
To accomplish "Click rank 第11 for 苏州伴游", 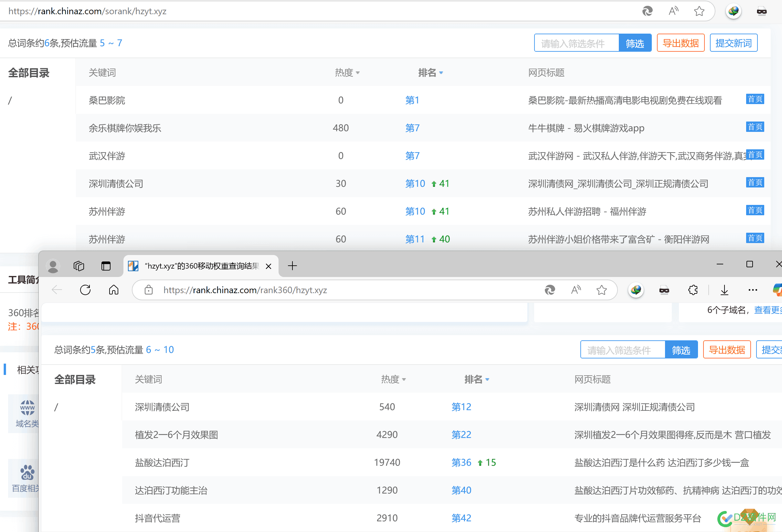I will coord(415,239).
